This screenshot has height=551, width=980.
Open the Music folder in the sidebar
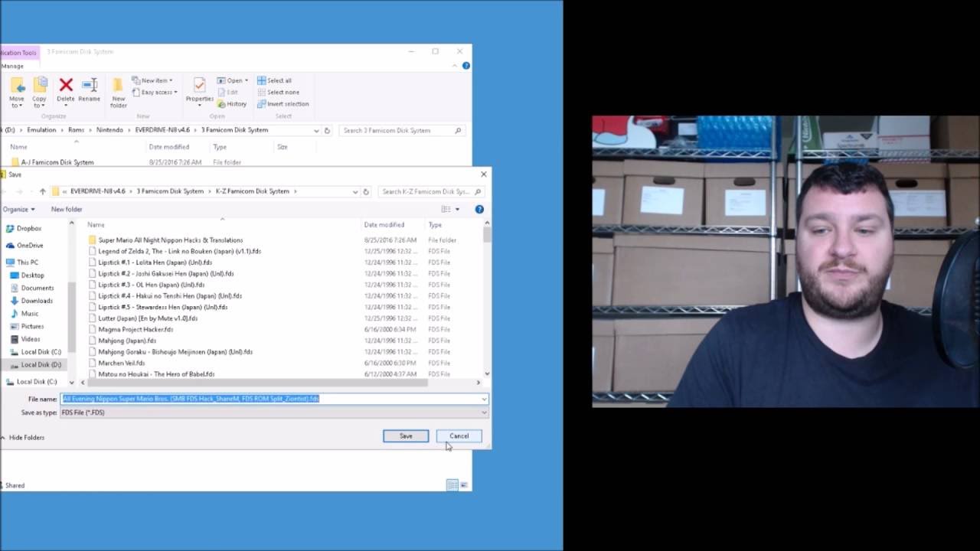[x=24, y=314]
